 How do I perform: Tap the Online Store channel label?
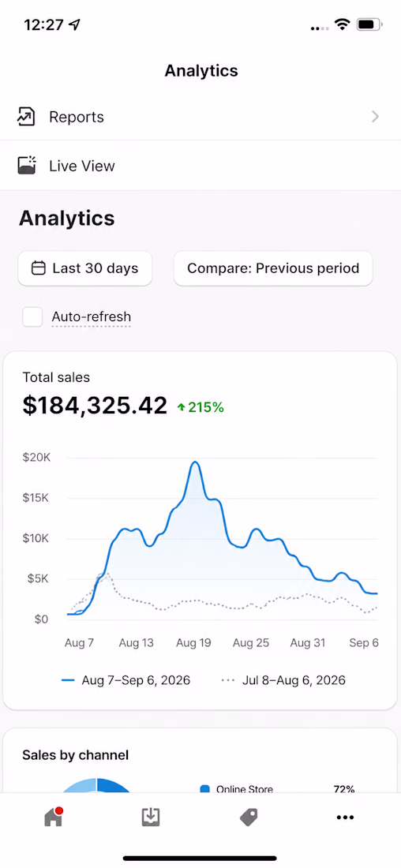click(x=244, y=789)
